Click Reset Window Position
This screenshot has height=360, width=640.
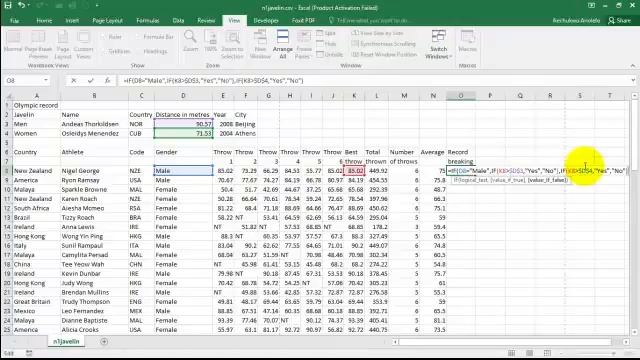coord(384,54)
